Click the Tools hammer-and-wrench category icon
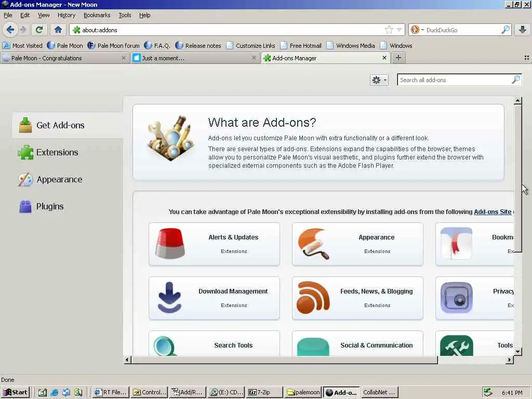 [x=456, y=345]
